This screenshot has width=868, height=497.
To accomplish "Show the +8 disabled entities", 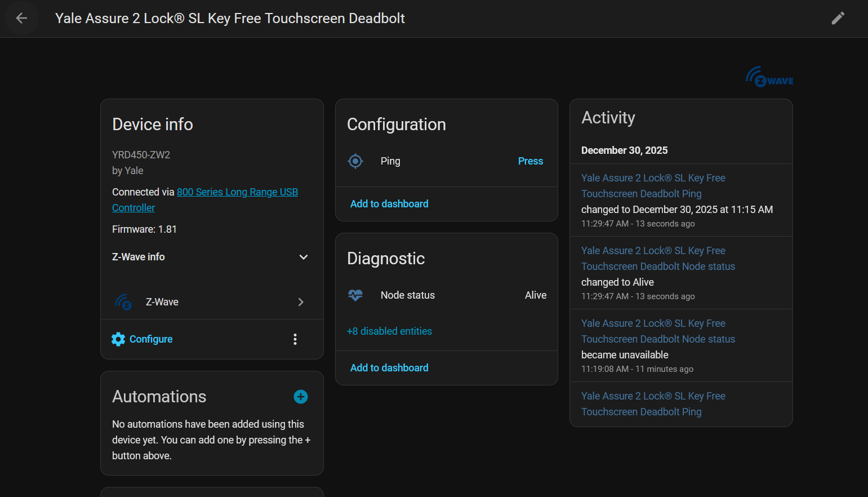I will pos(389,331).
